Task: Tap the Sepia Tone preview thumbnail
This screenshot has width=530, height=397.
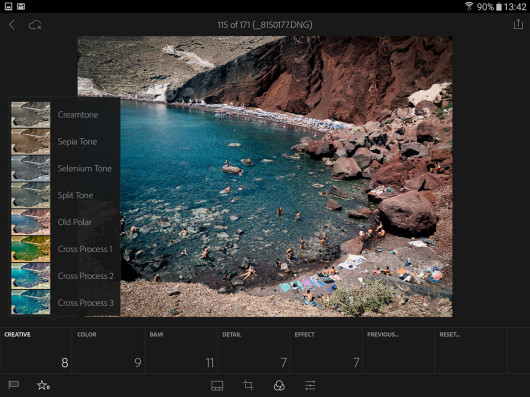Action: pos(30,142)
